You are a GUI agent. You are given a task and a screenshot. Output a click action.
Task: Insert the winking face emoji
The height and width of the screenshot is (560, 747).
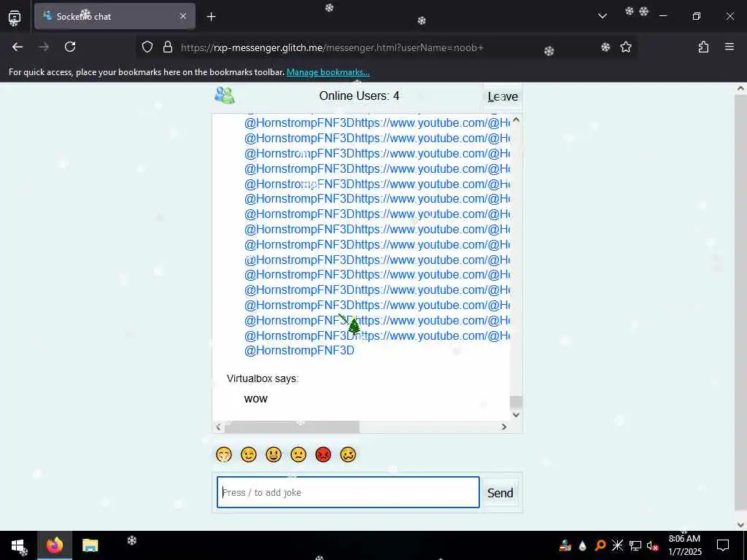[249, 454]
